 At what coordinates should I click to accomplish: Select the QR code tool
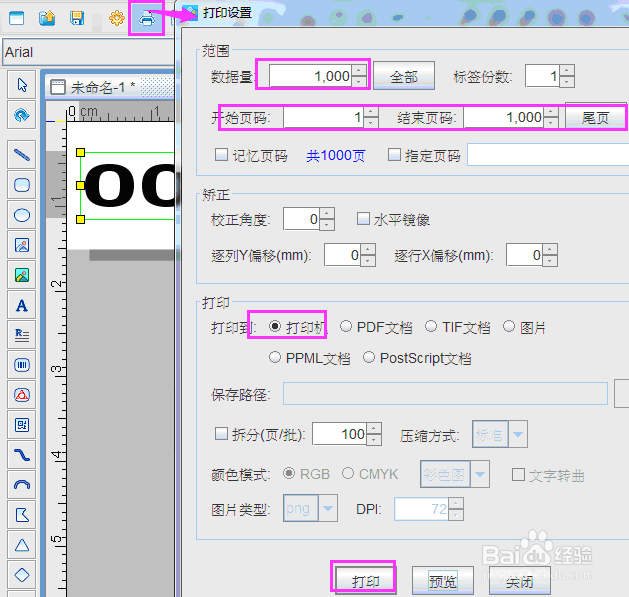(22, 425)
